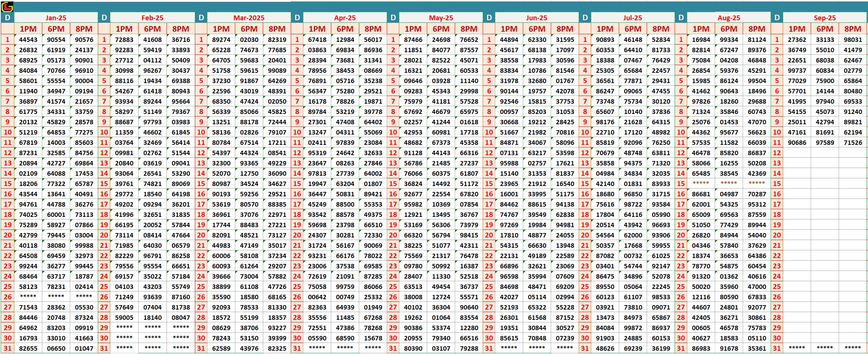Click the Jun-25 month header
Viewport: 868px width, 354px height.
[x=537, y=18]
